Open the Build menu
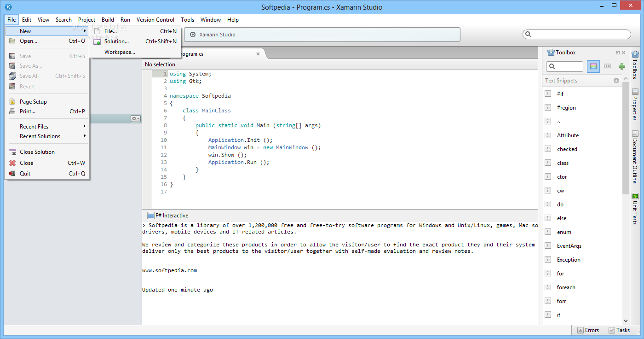The height and width of the screenshot is (339, 644). (108, 20)
